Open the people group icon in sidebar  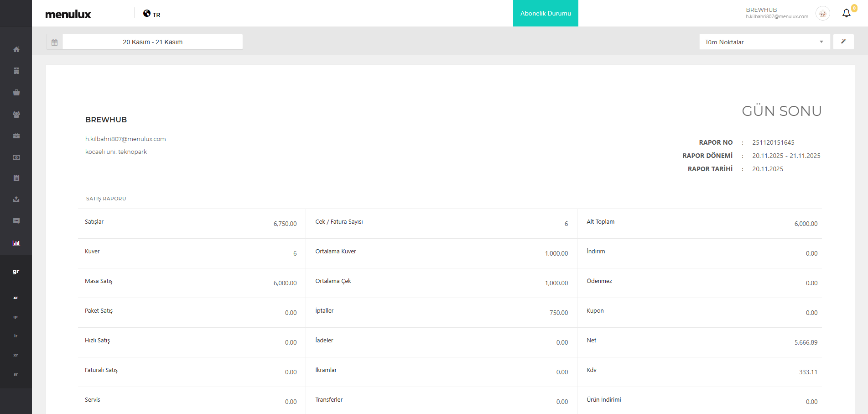pos(16,115)
